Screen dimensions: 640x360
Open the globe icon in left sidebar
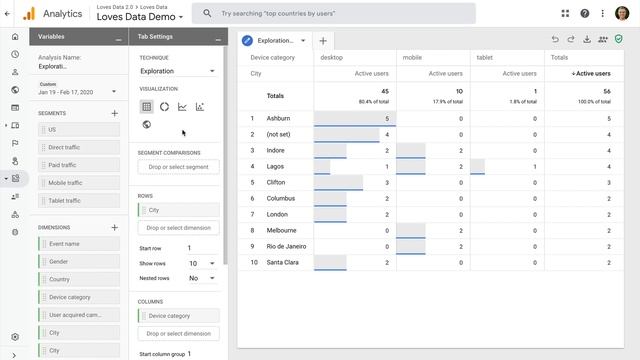pyautogui.click(x=15, y=90)
